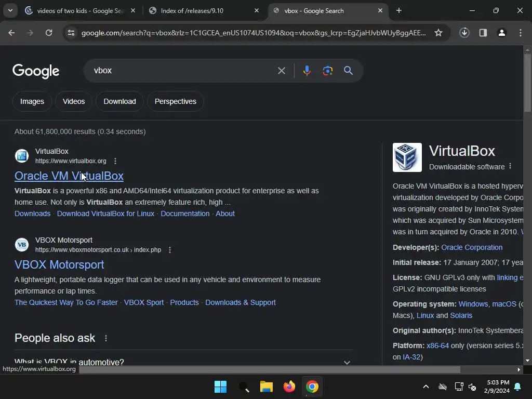Go forward to the next page

pos(30,33)
